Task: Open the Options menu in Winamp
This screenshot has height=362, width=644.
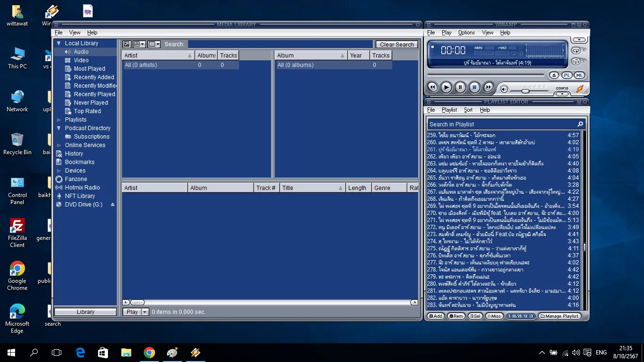Action: [466, 33]
